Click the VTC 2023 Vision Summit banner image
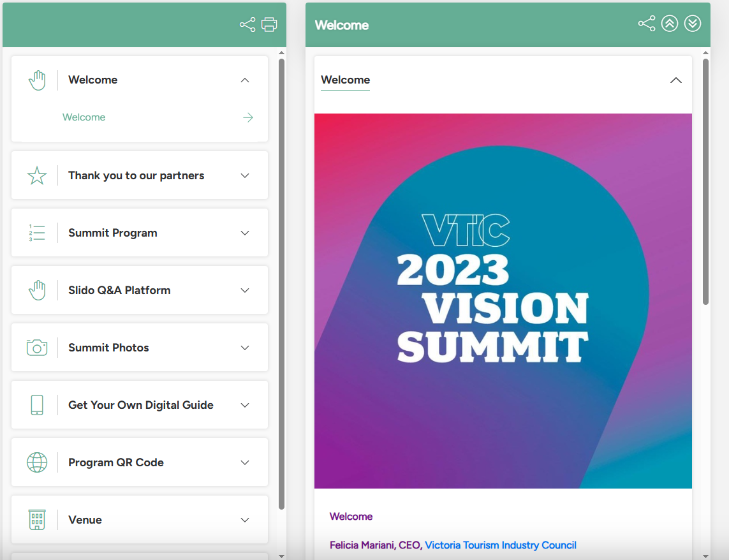This screenshot has width=729, height=560. tap(503, 301)
